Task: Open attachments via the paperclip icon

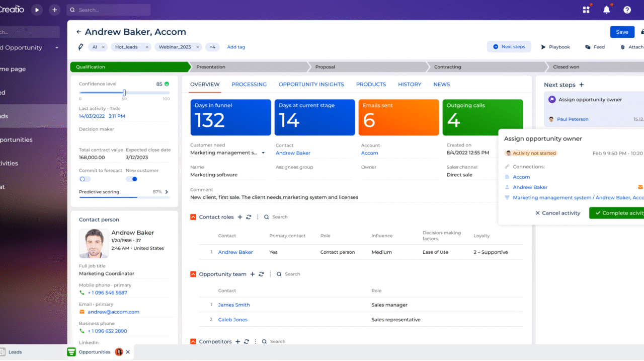Action: (x=623, y=47)
